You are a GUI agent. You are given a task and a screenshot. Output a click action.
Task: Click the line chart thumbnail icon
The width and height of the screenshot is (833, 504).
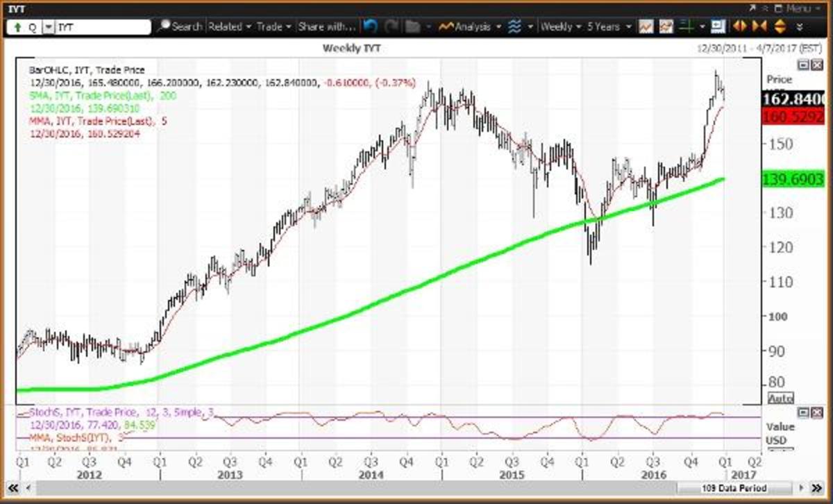[646, 26]
